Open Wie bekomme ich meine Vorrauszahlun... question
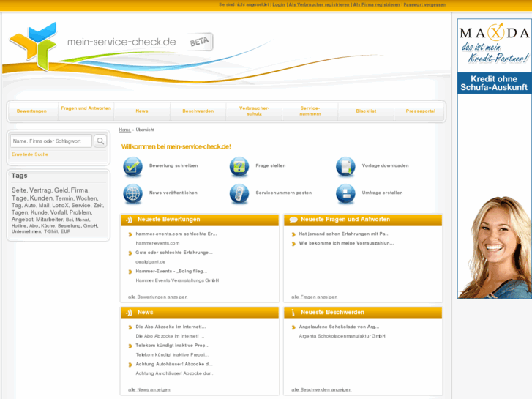Screen dimensions: 532x399 (346, 244)
